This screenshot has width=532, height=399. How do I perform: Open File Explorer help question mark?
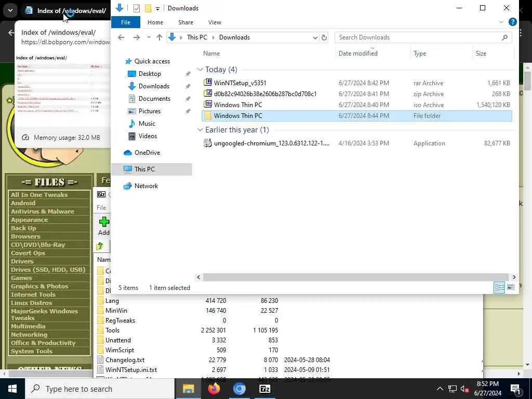point(513,22)
